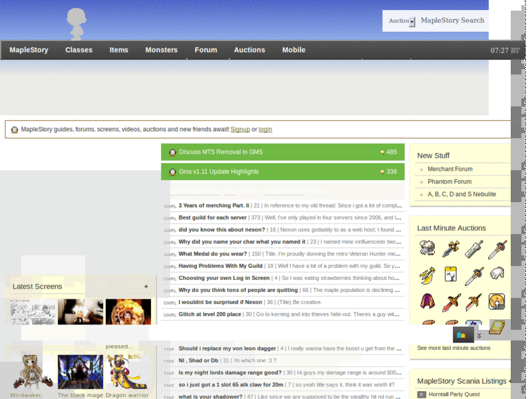Open the golden battle axe auction item
532x399 pixels.
[x=427, y=275]
